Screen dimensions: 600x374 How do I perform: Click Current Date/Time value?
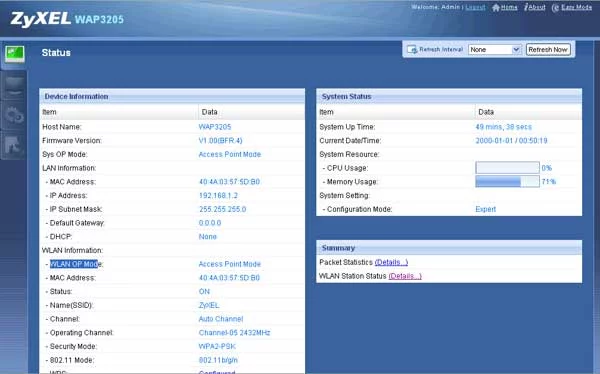511,140
